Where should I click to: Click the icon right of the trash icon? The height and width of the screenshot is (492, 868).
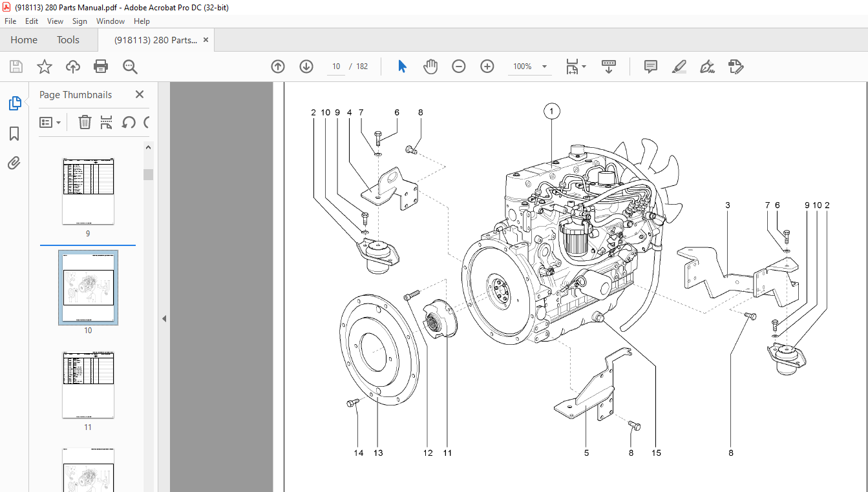pos(107,122)
